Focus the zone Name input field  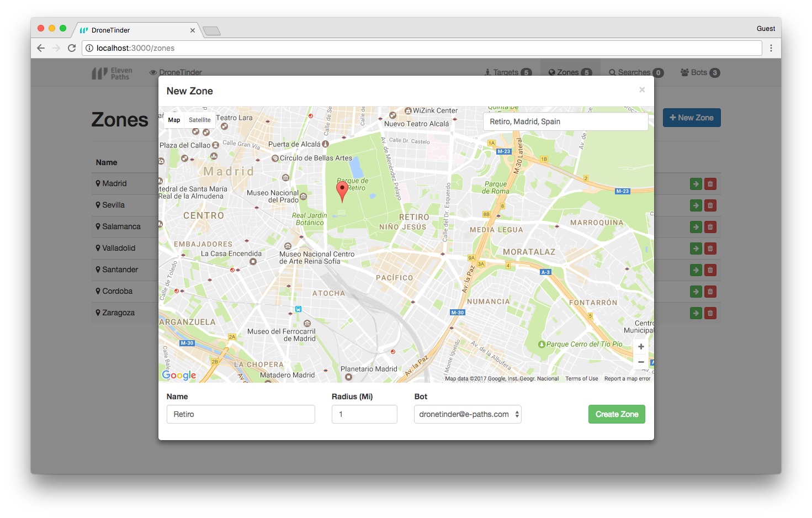(x=241, y=414)
